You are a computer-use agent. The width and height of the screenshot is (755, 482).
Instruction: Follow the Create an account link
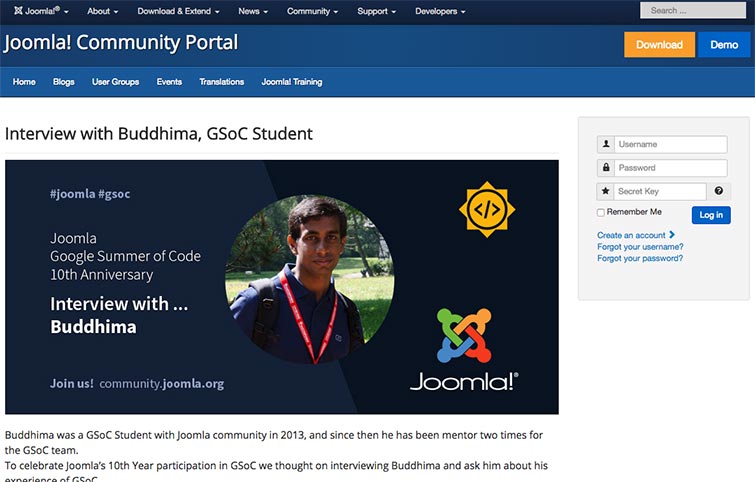pyautogui.click(x=636, y=235)
